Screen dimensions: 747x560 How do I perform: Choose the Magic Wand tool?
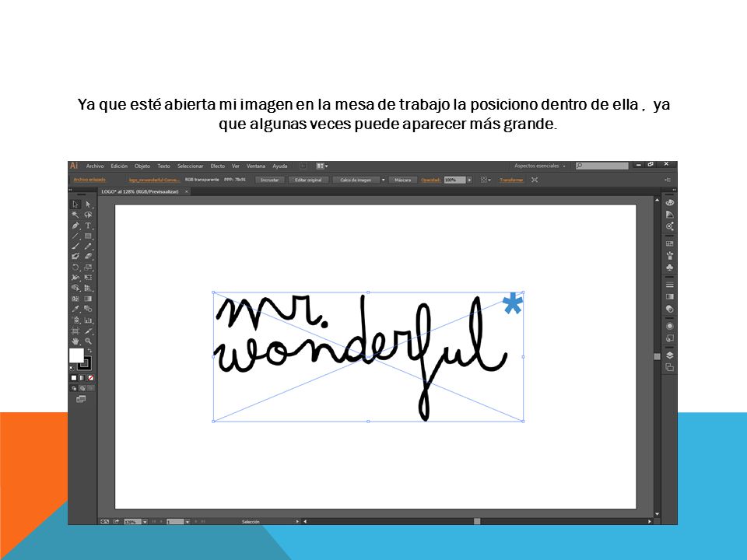coord(75,215)
